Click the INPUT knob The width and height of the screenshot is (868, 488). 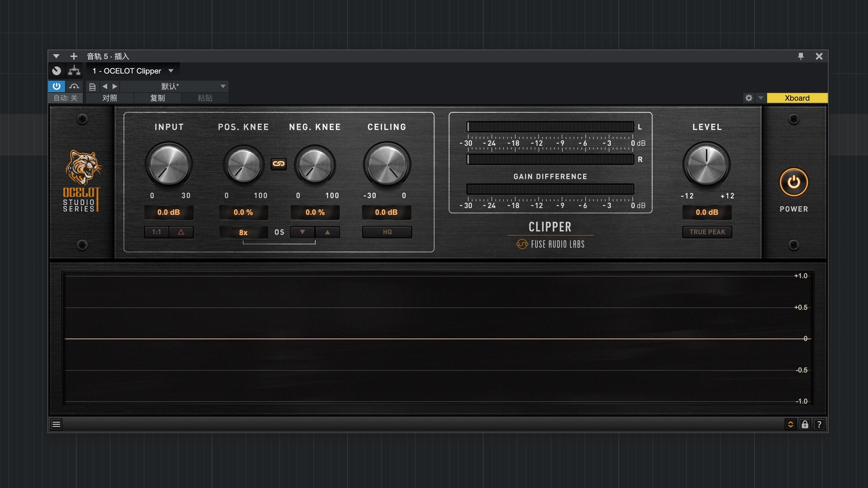click(169, 164)
